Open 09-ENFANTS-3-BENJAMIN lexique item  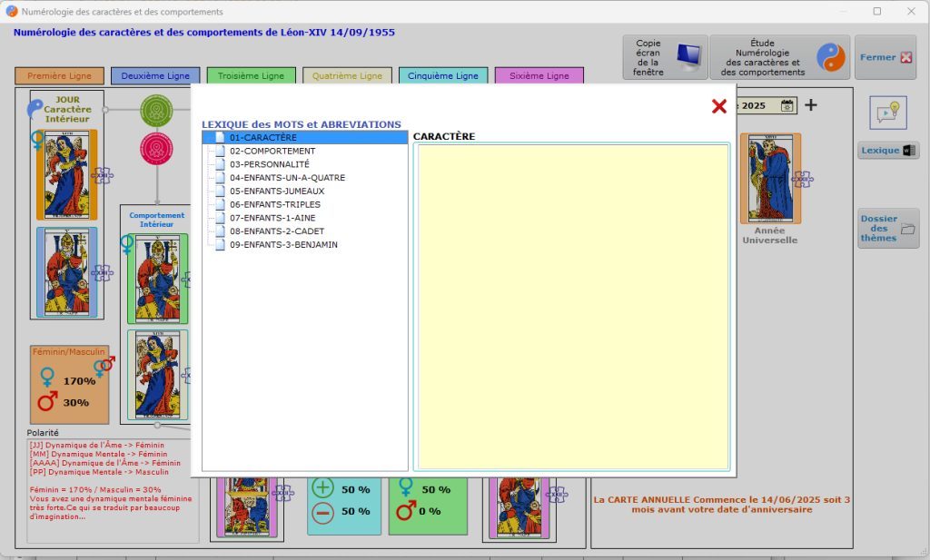[x=283, y=245]
